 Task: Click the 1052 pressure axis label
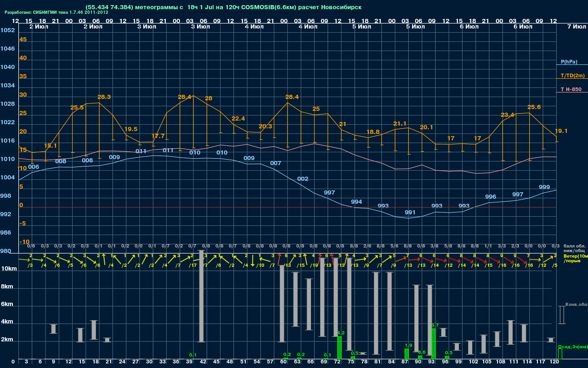tap(7, 30)
